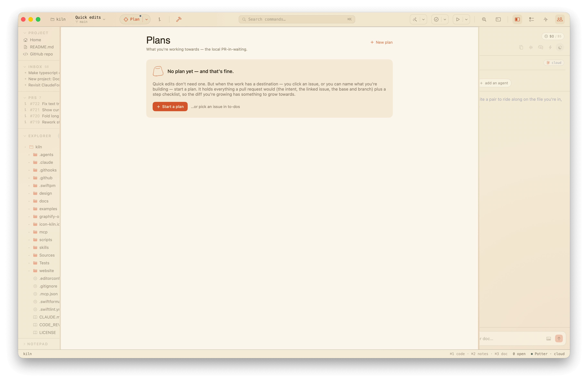Viewport: 588px width, 382px height.
Task: Toggle the activity pulse icon
Action: 546,19
